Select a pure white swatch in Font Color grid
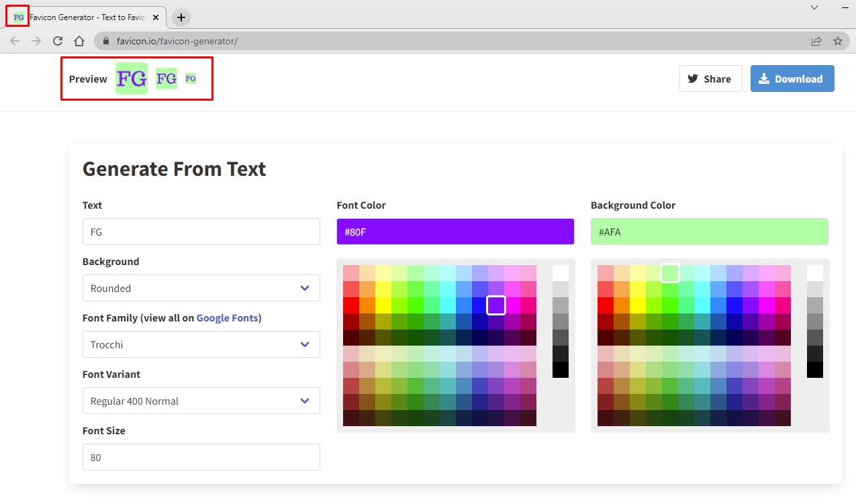Image resolution: width=856 pixels, height=504 pixels. tap(561, 271)
